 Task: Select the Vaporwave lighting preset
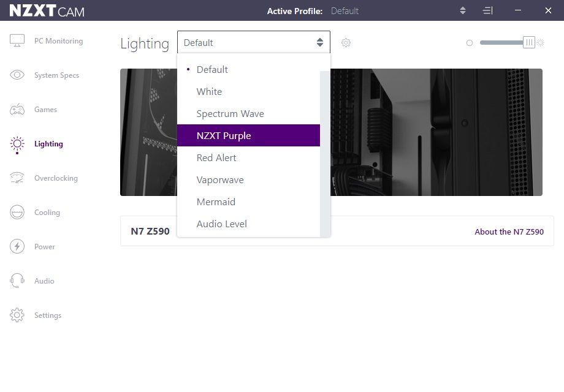(248, 179)
